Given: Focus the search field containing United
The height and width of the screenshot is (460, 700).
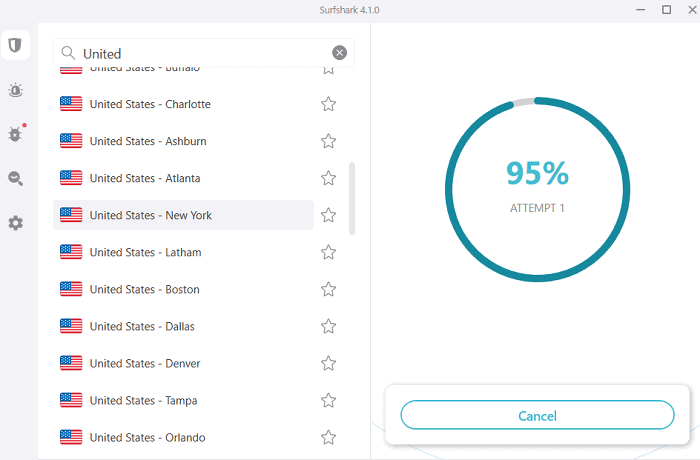Looking at the screenshot, I should pyautogui.click(x=200, y=53).
